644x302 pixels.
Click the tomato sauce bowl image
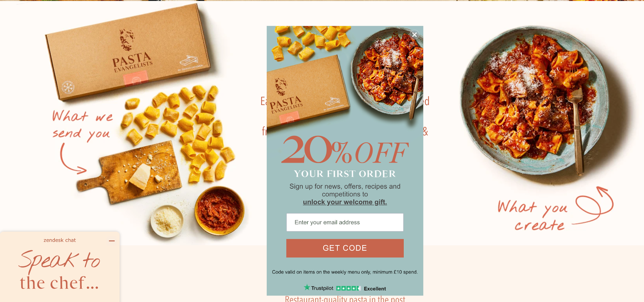pyautogui.click(x=219, y=210)
